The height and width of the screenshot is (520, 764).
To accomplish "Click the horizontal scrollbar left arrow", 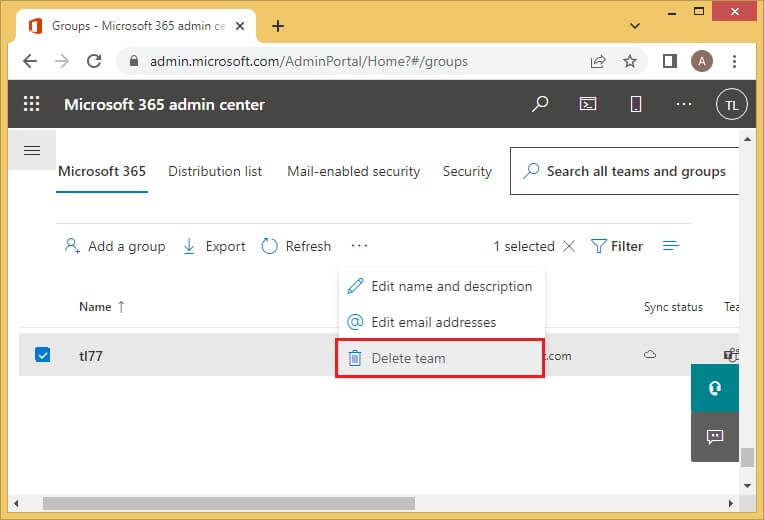I will pos(16,503).
